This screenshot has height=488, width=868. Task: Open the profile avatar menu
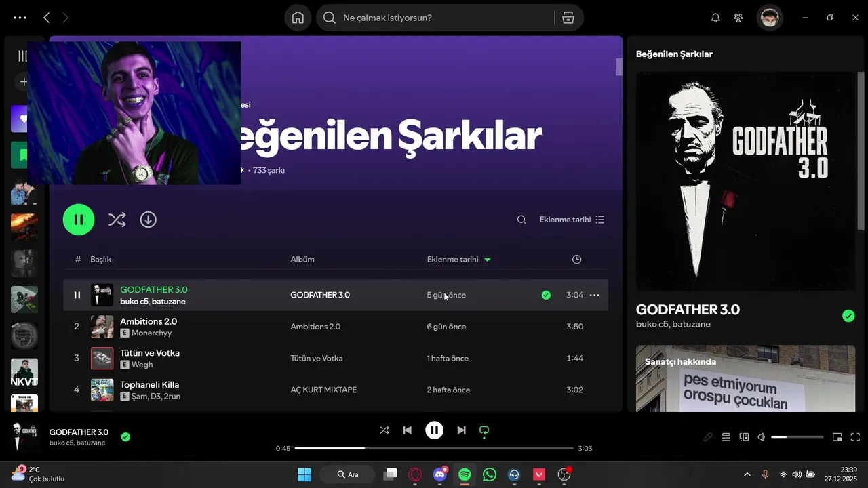[x=770, y=18]
